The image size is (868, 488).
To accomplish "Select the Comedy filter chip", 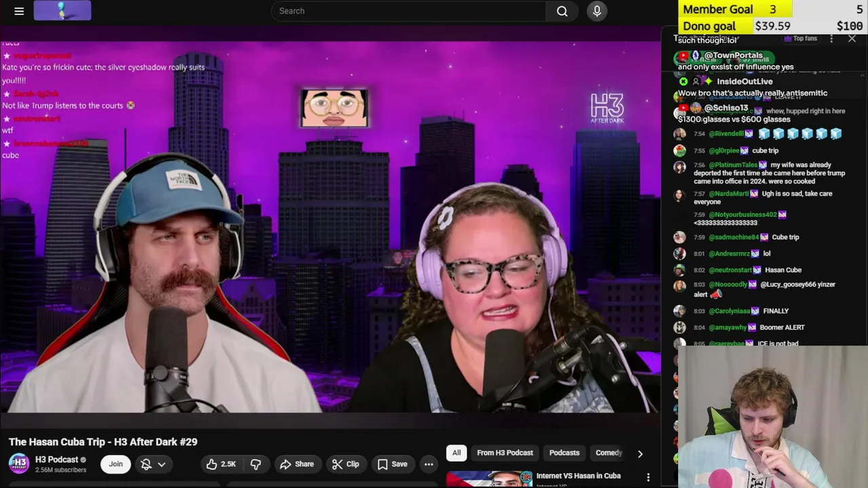I will point(608,453).
